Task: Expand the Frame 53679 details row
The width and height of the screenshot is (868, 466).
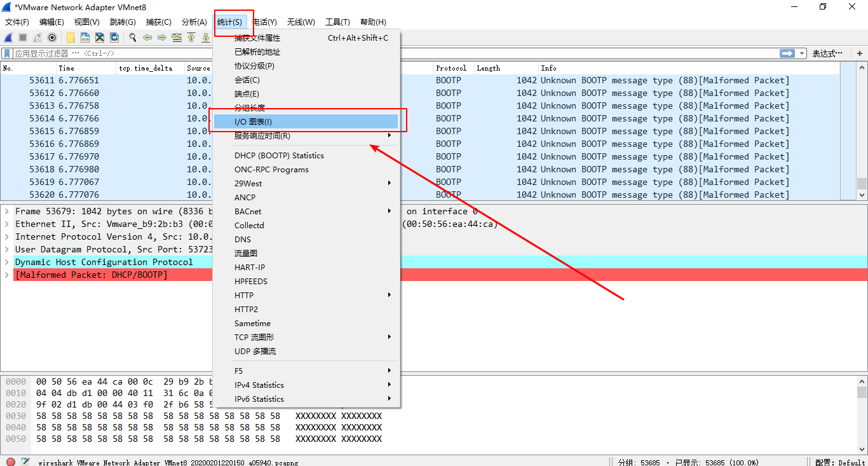Action: [5, 210]
